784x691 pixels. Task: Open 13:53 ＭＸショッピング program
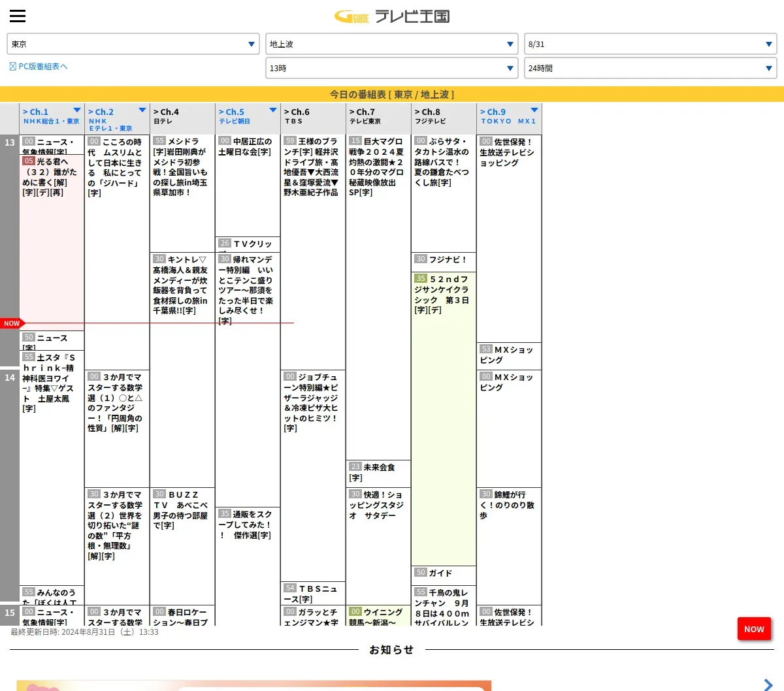pos(509,356)
